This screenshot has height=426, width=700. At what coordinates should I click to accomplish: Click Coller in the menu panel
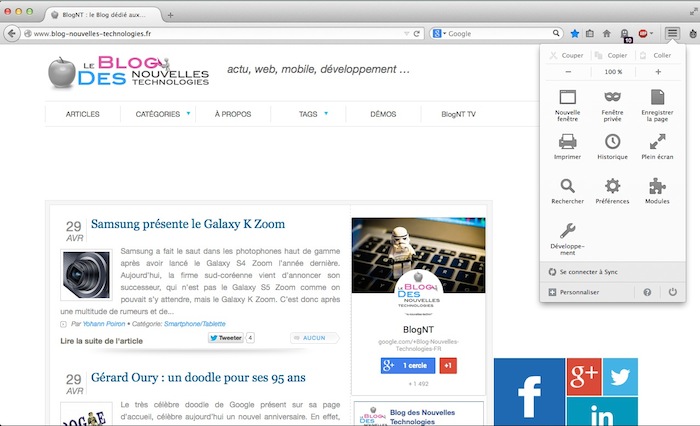(x=656, y=55)
